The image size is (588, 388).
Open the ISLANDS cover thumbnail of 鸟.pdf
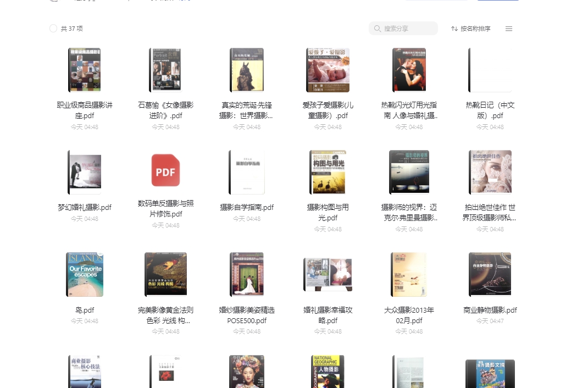(85, 274)
